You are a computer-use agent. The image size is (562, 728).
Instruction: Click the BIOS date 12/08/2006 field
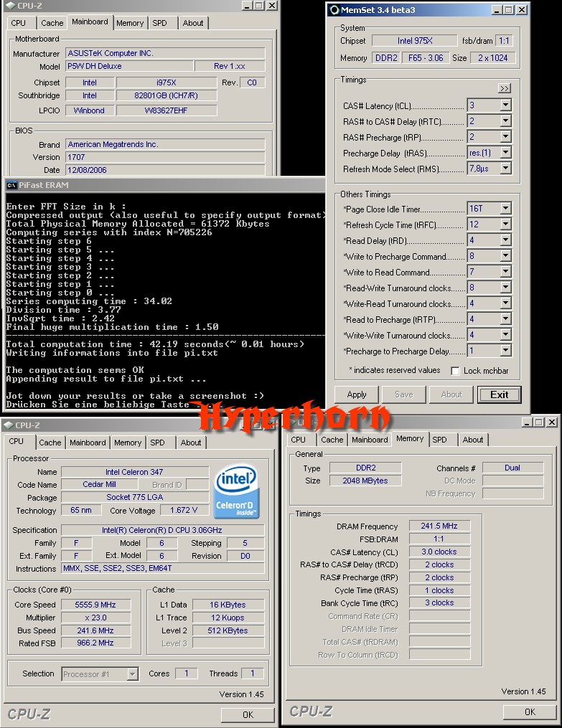[165, 170]
